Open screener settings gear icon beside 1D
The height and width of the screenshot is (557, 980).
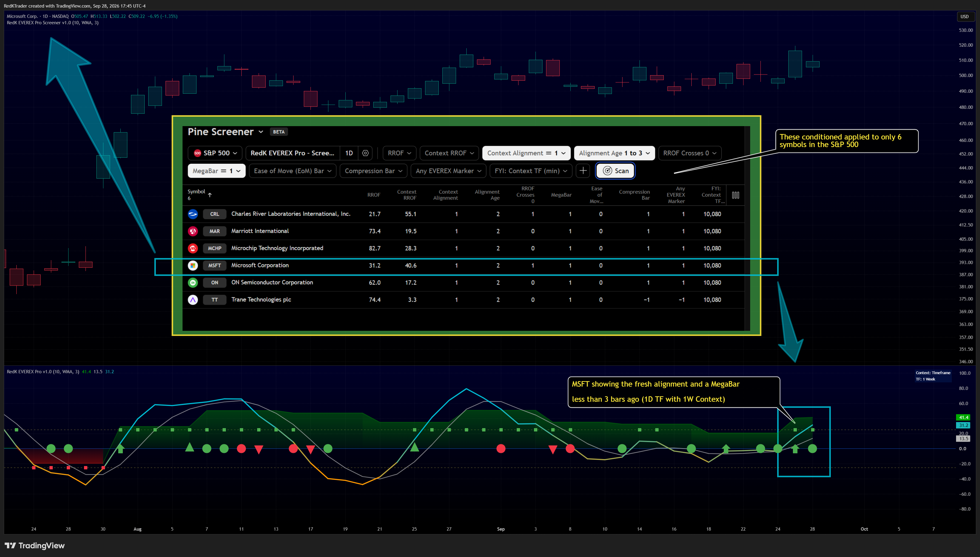[365, 153]
